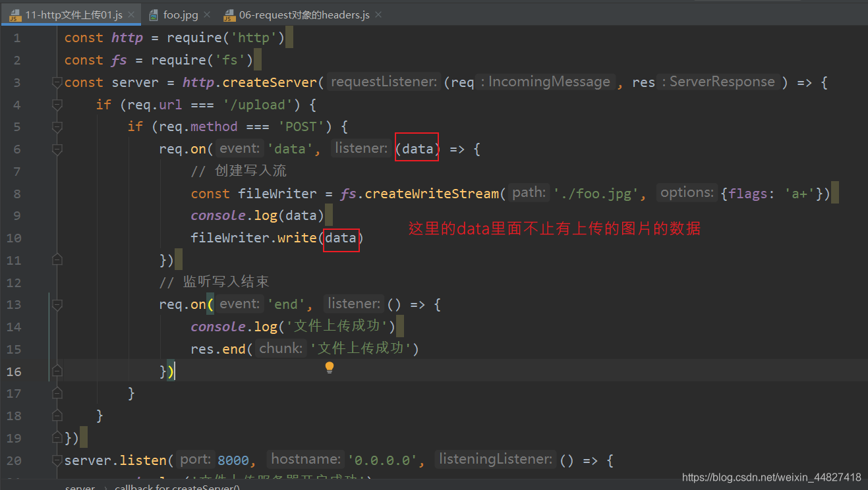Click the JS file icon on 11-http文件上传01.js tab
This screenshot has height=490, width=868.
point(14,14)
